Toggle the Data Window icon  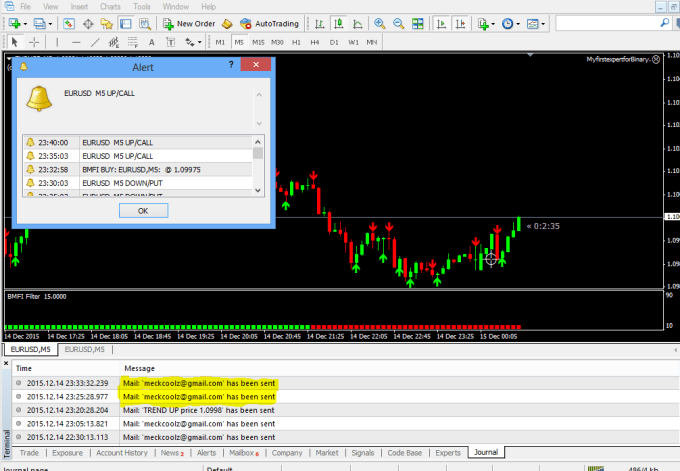[x=88, y=23]
